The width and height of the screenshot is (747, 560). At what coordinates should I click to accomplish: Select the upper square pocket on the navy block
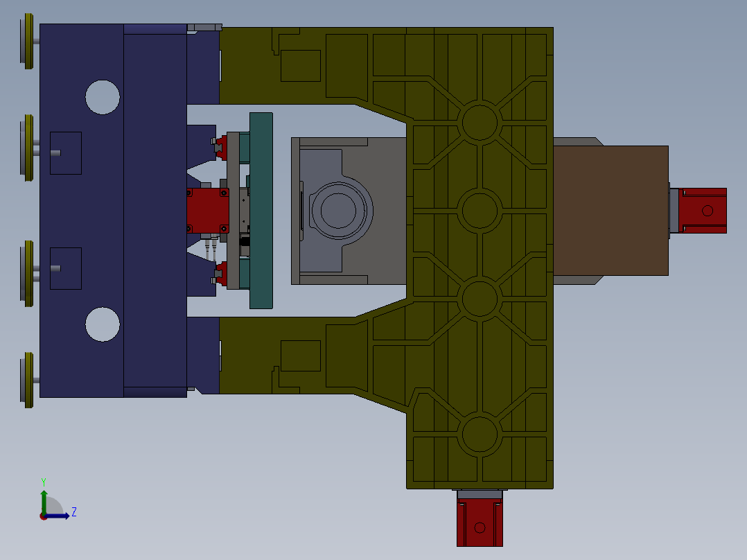[66, 153]
